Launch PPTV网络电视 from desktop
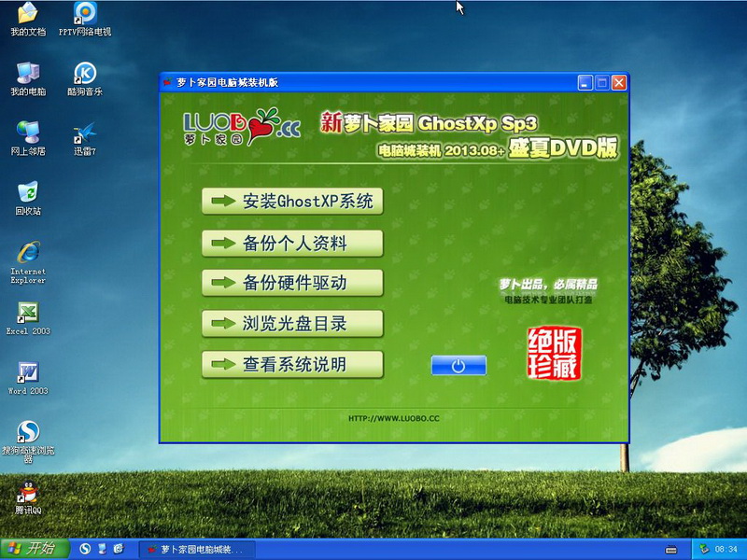This screenshot has width=747, height=560. 85,15
